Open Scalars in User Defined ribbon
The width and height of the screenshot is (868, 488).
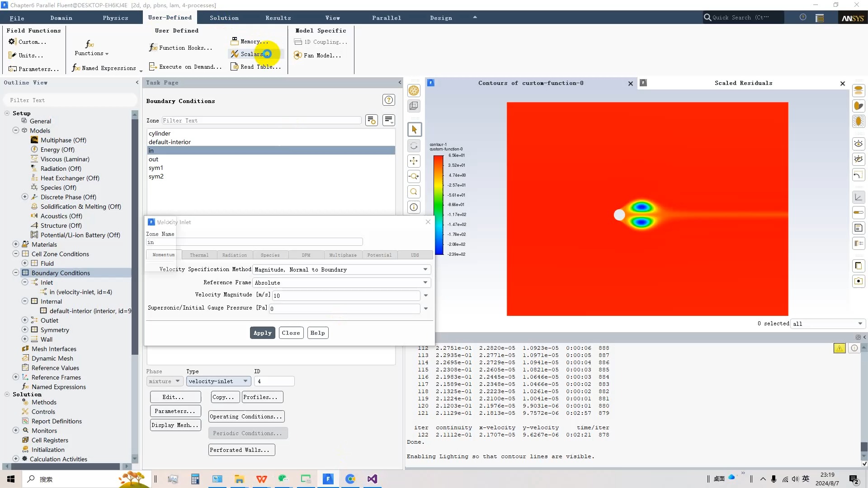point(252,54)
